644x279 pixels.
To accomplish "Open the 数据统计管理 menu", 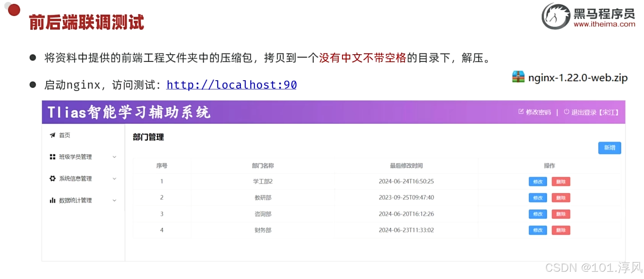I will coord(75,201).
